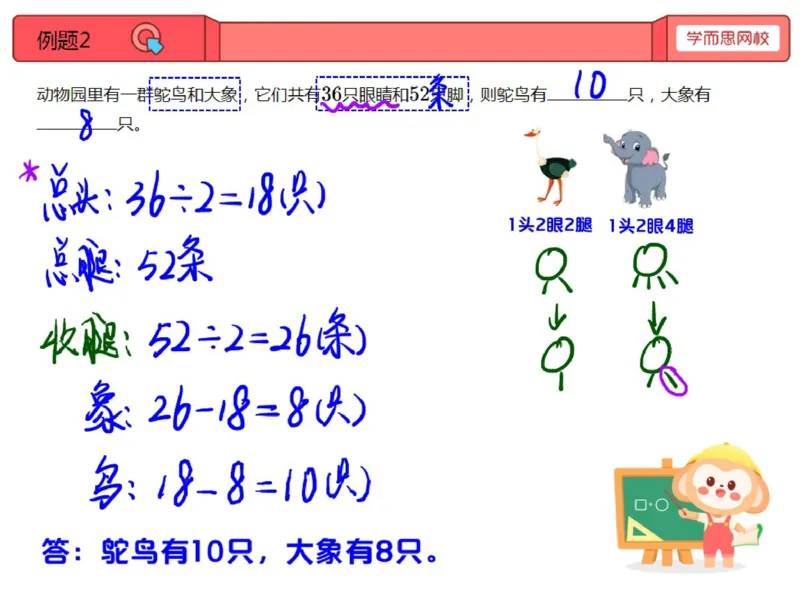Click the purple circled leg on elephant sketch

click(x=673, y=380)
